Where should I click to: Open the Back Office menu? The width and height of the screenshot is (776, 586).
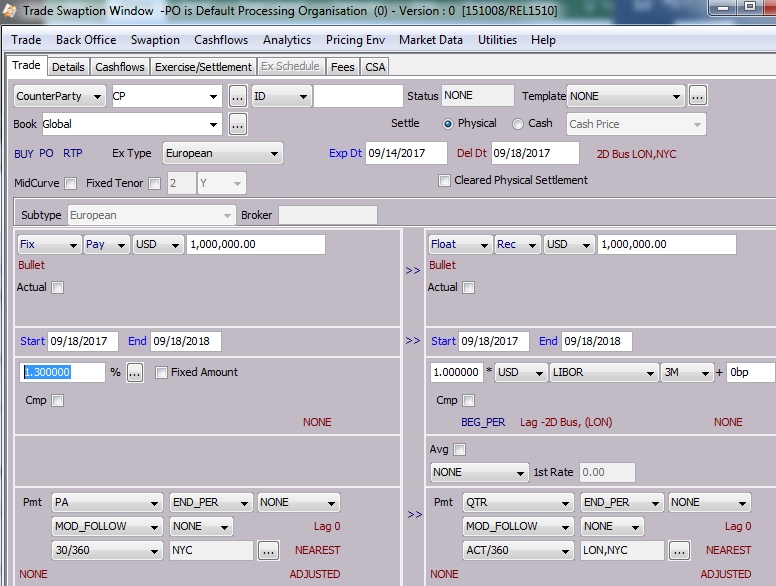(x=86, y=40)
